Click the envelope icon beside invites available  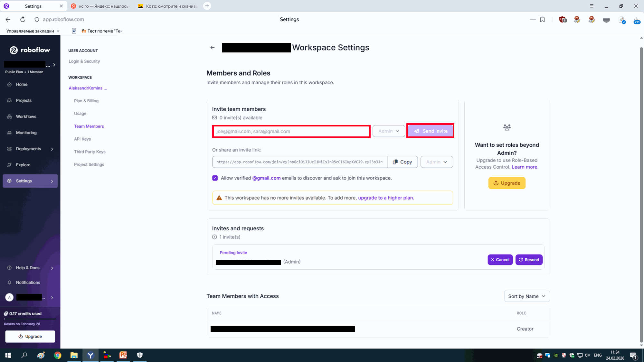(x=214, y=118)
